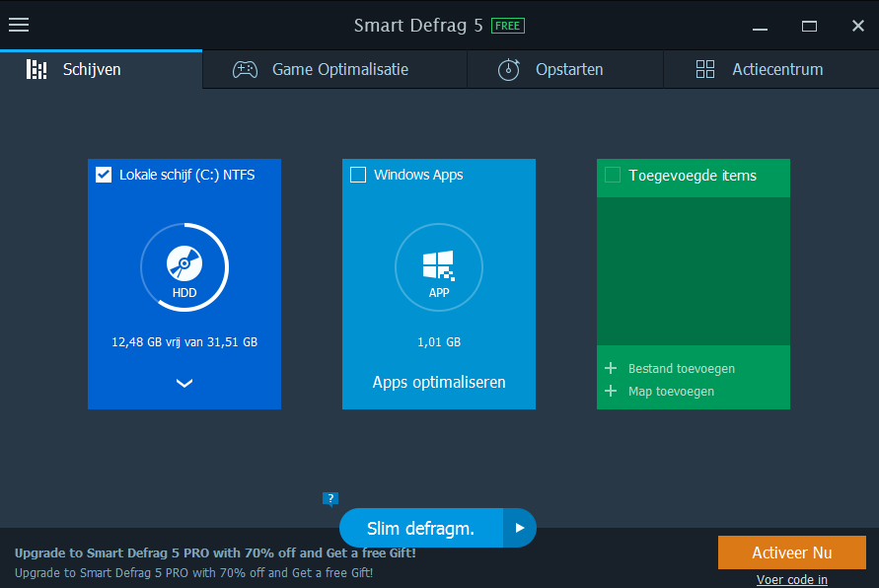Click the plus icon for Bestand toevoegen
Screen dimensions: 879x588
611,369
